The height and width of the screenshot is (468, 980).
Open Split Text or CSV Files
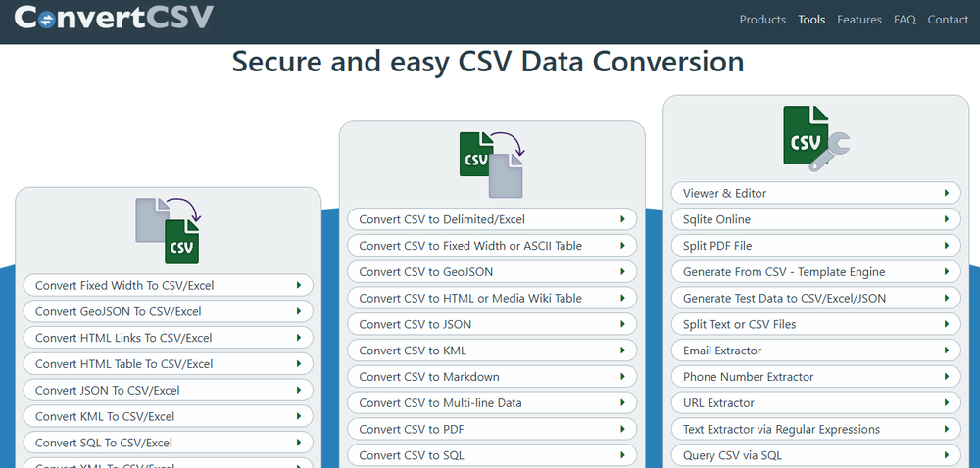coord(815,324)
